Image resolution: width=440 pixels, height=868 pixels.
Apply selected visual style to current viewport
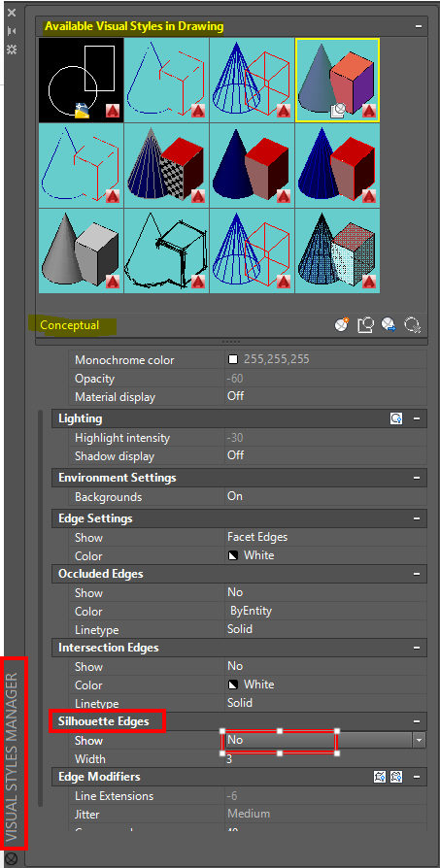point(365,325)
